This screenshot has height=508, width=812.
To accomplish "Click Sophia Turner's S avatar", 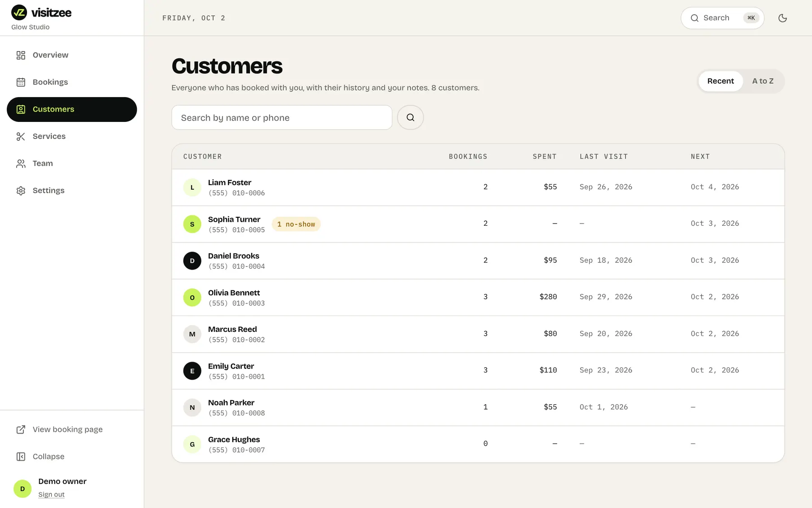I will (192, 224).
